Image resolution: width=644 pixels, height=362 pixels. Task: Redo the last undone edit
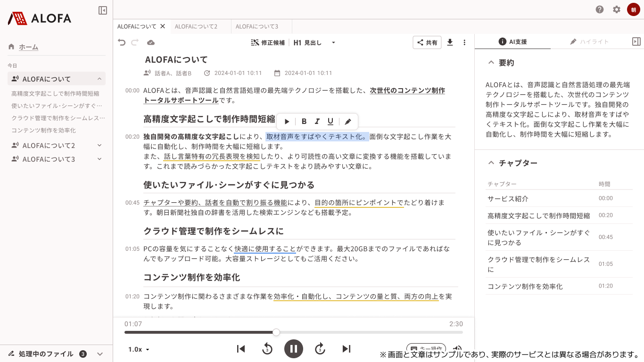coord(135,42)
